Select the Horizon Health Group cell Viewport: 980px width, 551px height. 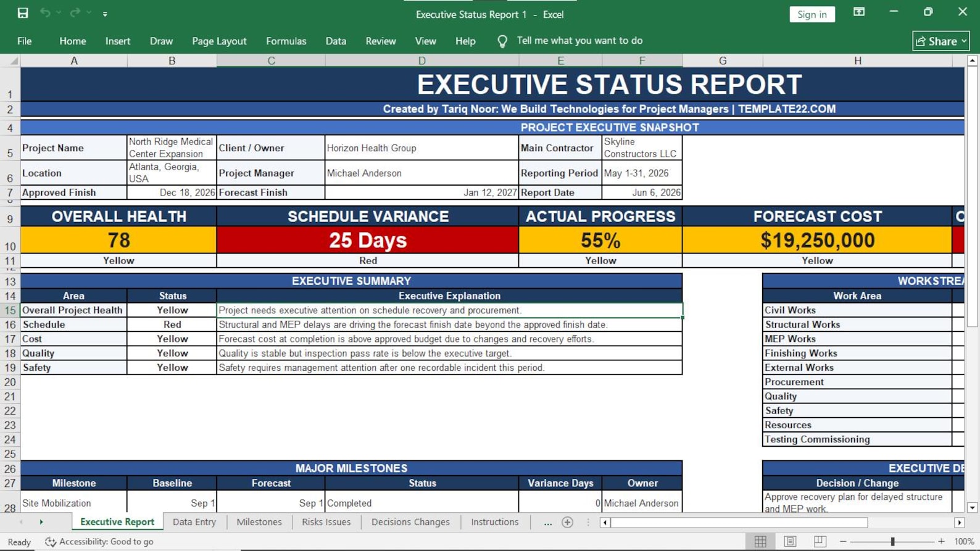[422, 148]
